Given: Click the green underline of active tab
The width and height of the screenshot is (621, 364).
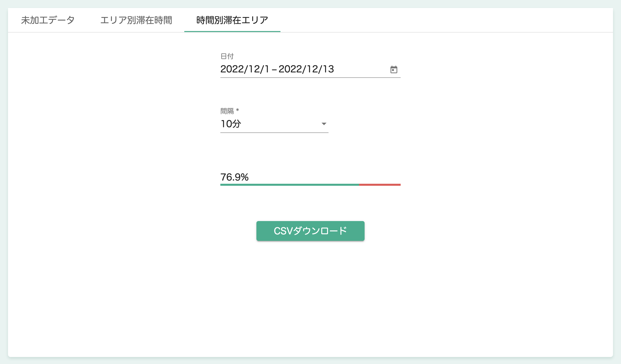Looking at the screenshot, I should coord(232,32).
